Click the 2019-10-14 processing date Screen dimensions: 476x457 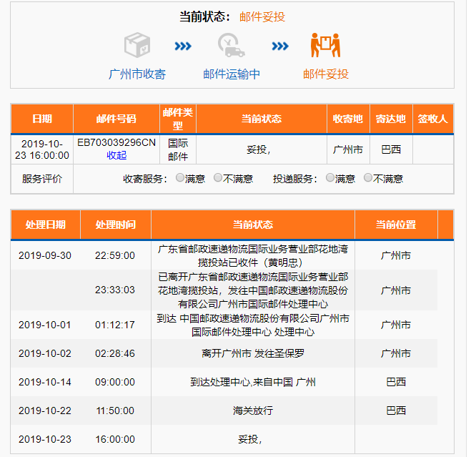pos(45,382)
